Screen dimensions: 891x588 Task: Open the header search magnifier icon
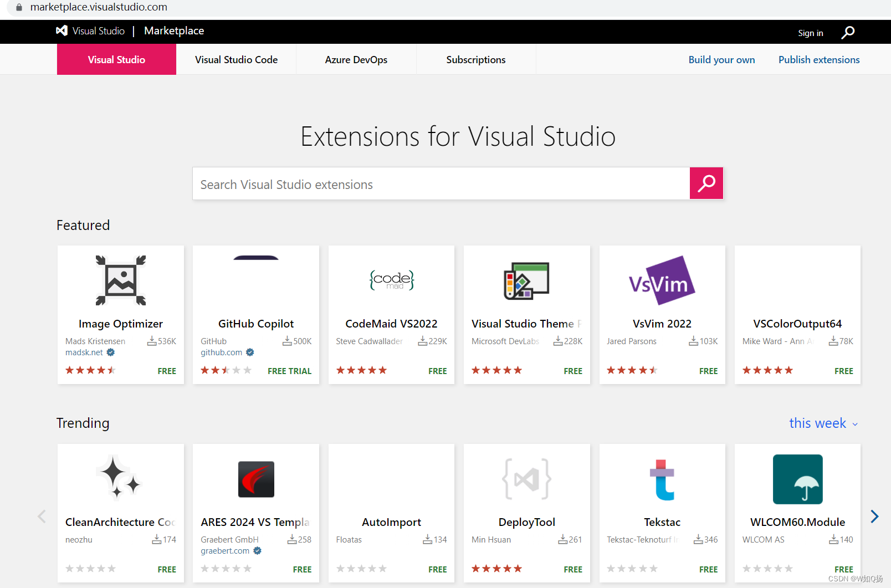coord(848,33)
